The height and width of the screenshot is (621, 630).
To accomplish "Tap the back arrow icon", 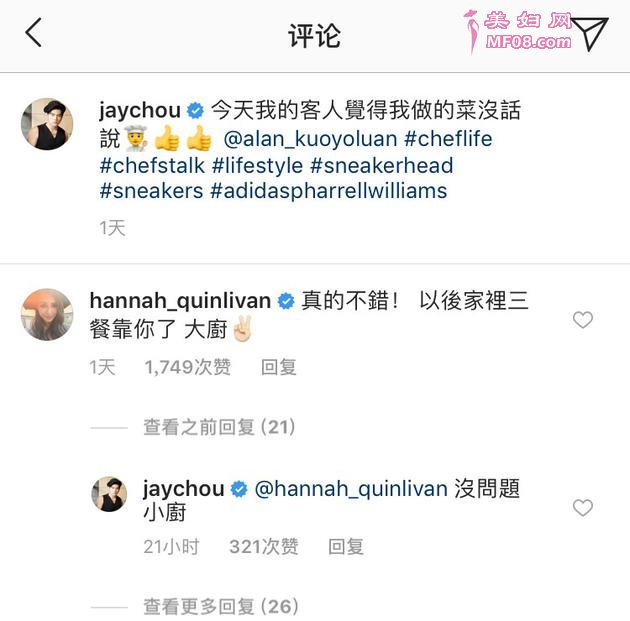I will coord(34,33).
